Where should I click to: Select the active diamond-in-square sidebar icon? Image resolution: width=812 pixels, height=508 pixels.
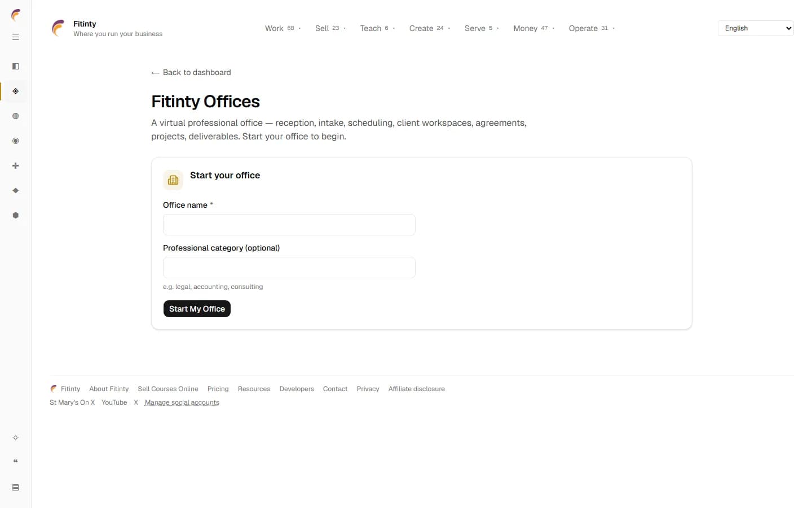tap(16, 91)
